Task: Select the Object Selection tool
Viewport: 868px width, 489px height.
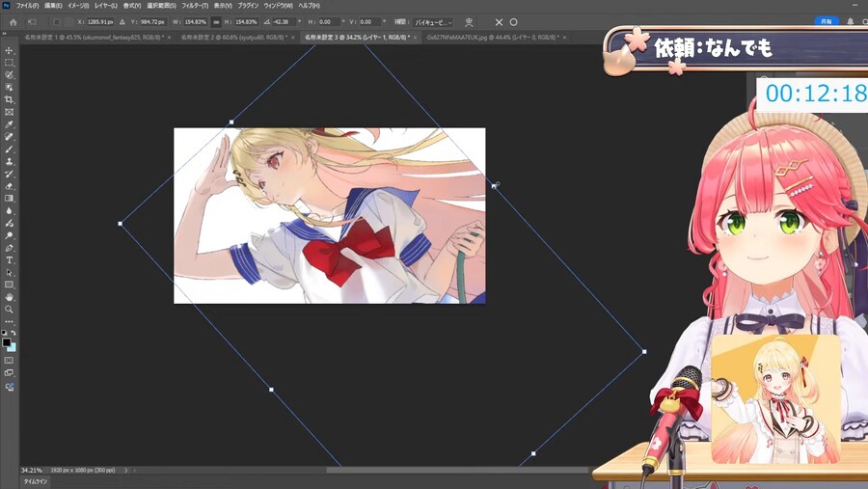Action: (x=9, y=88)
